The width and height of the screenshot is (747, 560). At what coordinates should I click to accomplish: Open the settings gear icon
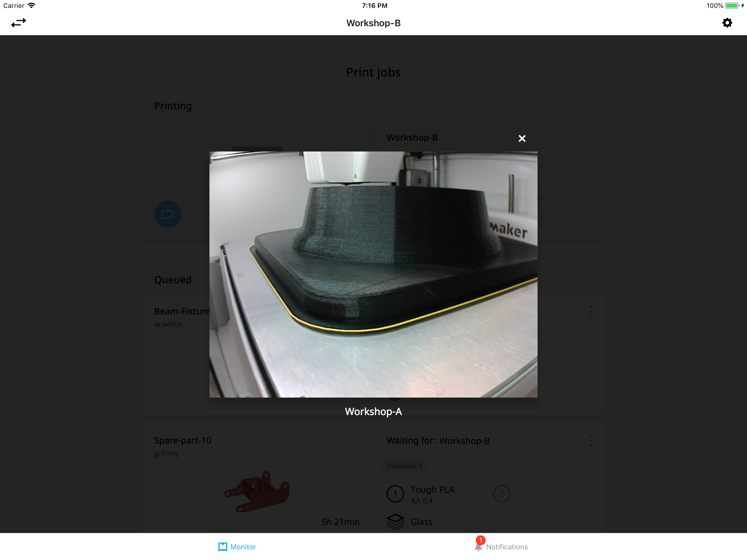[x=727, y=23]
